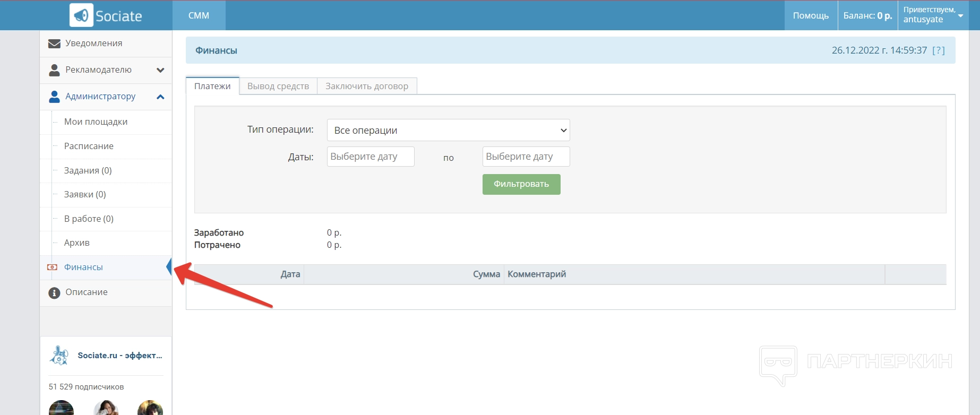This screenshot has height=415, width=980.
Task: Switch to the Платежи tab
Action: click(212, 86)
